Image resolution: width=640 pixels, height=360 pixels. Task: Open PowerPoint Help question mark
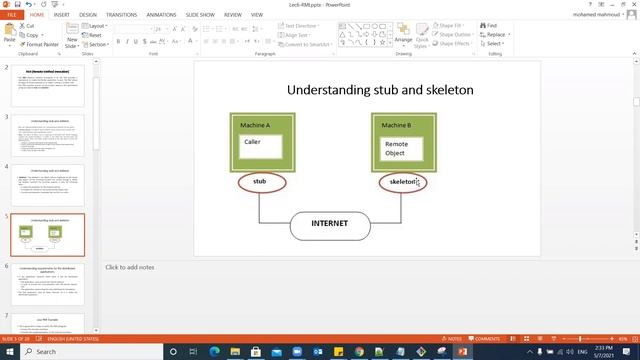coord(590,4)
